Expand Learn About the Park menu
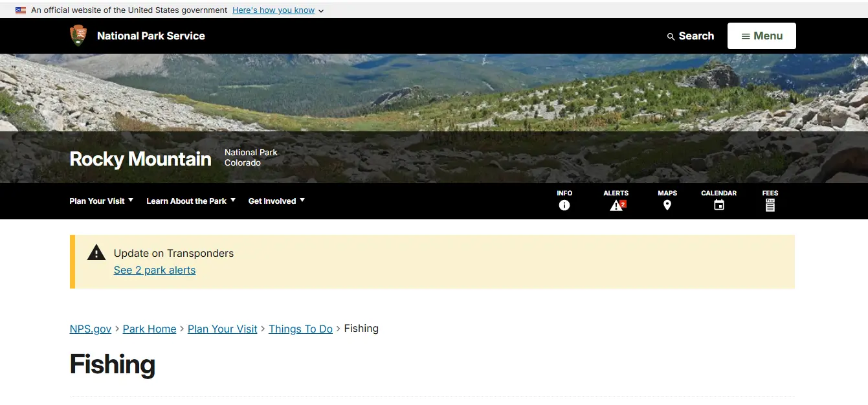 pyautogui.click(x=191, y=201)
